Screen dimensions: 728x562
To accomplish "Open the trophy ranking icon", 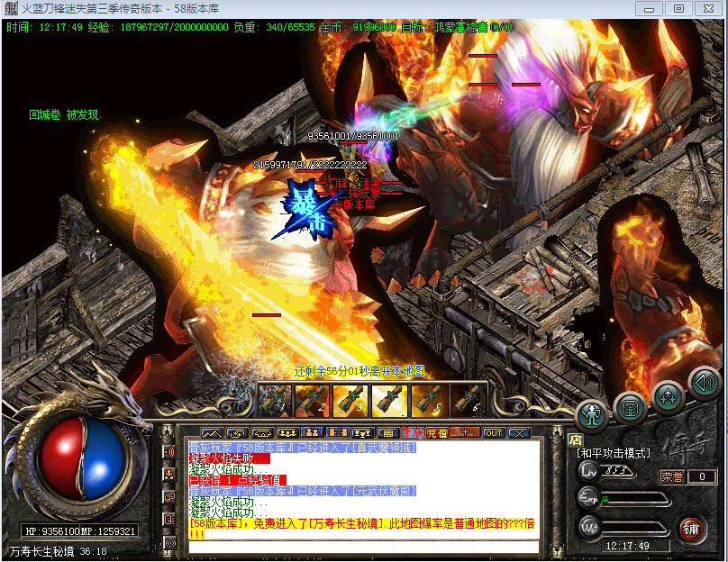I will click(362, 433).
